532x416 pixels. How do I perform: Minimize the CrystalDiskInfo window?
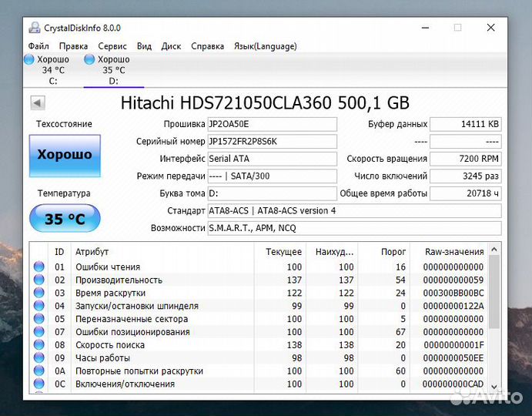pos(426,28)
